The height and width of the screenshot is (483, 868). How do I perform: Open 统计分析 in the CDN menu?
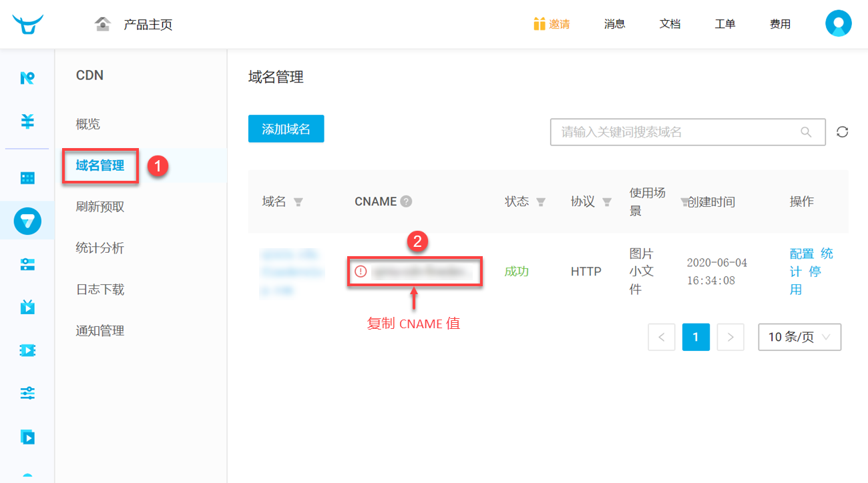click(x=100, y=248)
